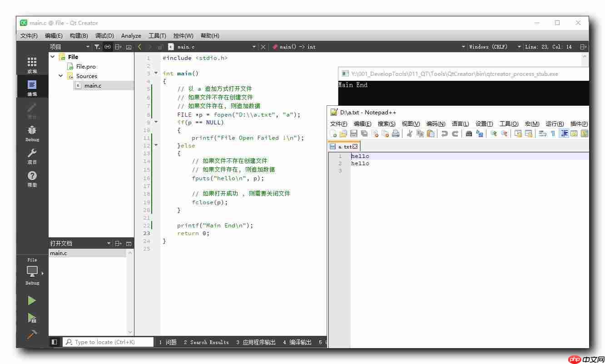Click the Cut scissors icon in Notepad++ toolbar

coord(409,133)
